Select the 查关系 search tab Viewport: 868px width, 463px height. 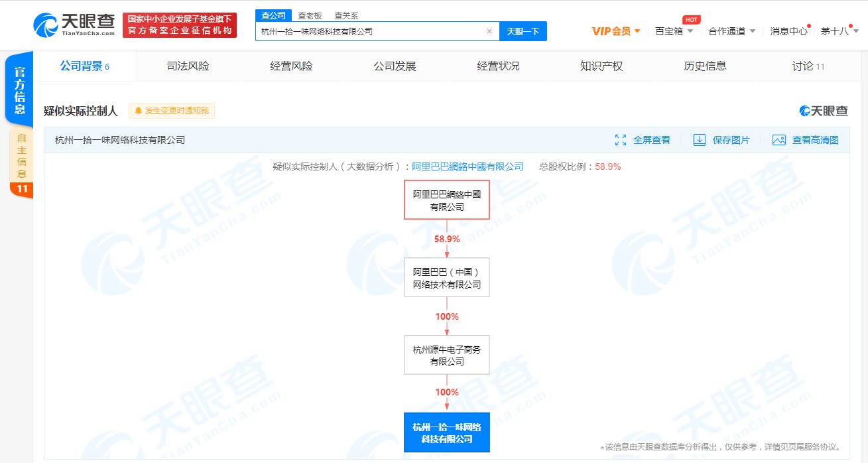click(x=346, y=15)
